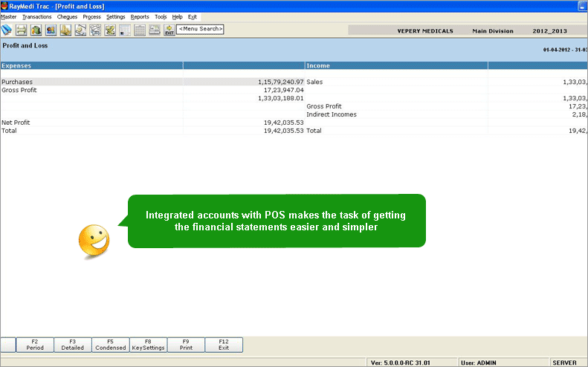588x367 pixels.
Task: Click the calendar grid toolbar icon
Action: (140, 30)
